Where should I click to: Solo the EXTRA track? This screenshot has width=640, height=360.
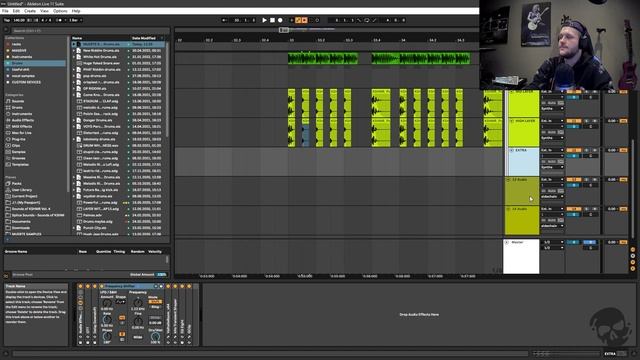coord(587,150)
